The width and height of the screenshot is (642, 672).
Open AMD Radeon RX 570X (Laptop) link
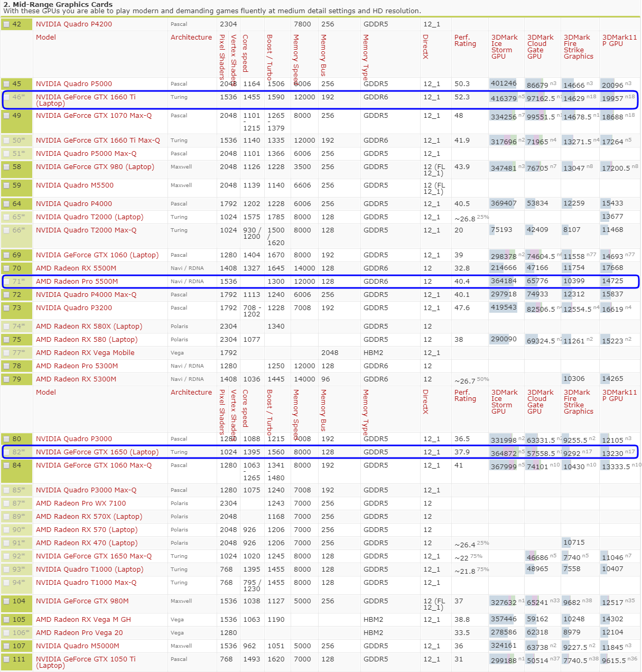(89, 517)
